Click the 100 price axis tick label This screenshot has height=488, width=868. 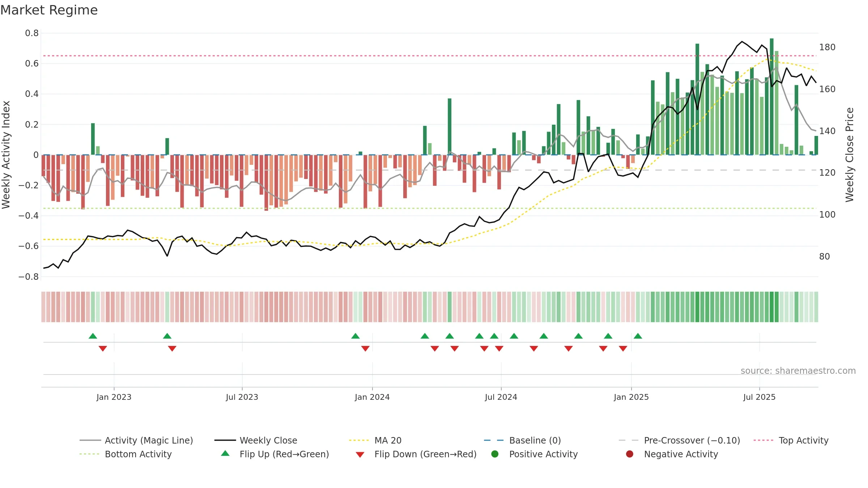pyautogui.click(x=827, y=215)
